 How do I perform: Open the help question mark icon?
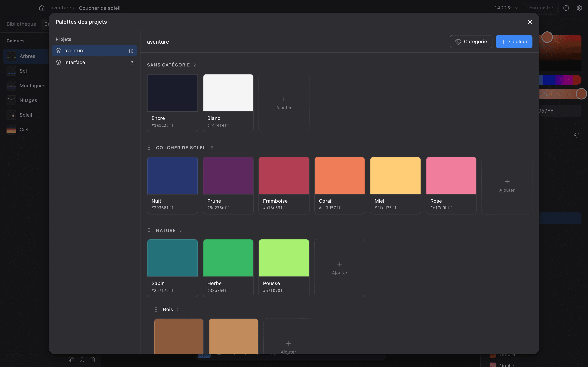pyautogui.click(x=566, y=8)
